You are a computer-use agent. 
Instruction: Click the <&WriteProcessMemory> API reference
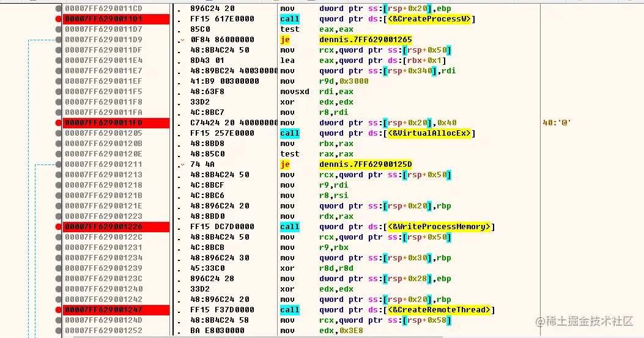439,227
